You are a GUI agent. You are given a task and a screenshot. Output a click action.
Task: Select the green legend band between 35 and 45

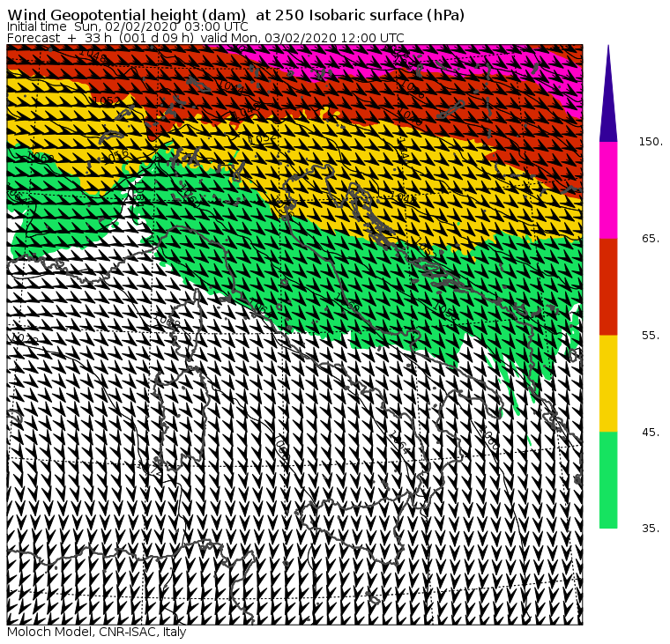click(x=608, y=480)
